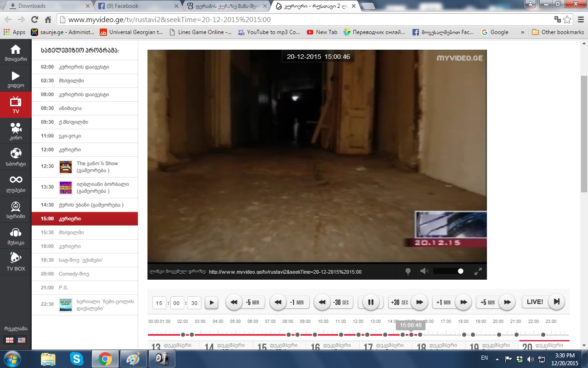Expand the hidden bookmarks chevron
This screenshot has width=588, height=368.
(x=522, y=32)
